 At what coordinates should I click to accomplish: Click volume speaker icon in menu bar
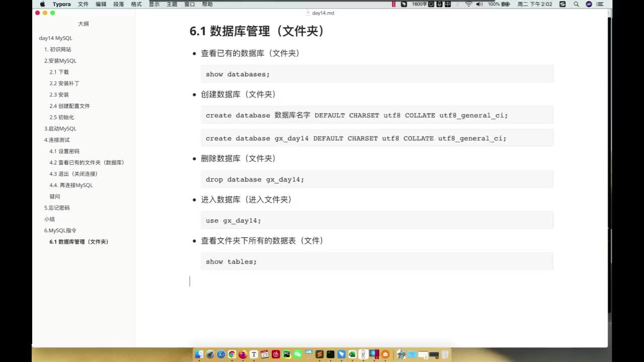coord(479,4)
